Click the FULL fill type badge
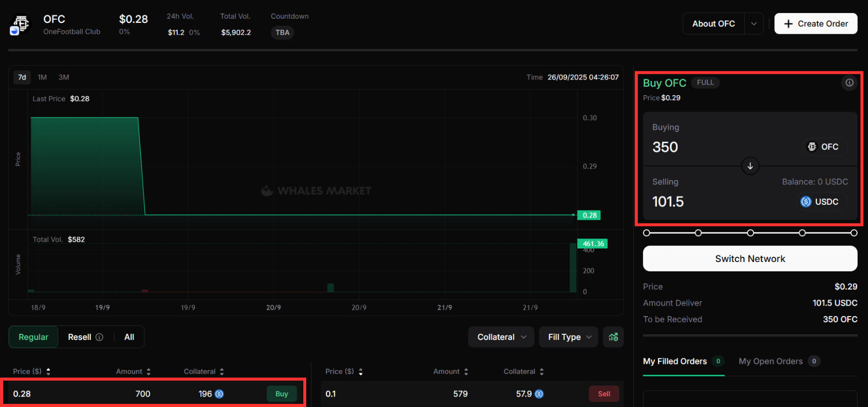Viewport: 868px width, 407px height. coord(705,83)
